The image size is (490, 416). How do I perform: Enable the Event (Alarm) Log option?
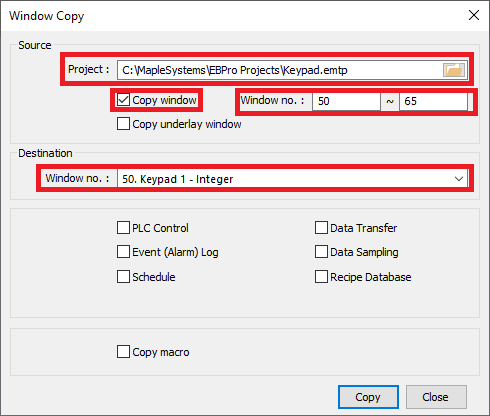123,252
